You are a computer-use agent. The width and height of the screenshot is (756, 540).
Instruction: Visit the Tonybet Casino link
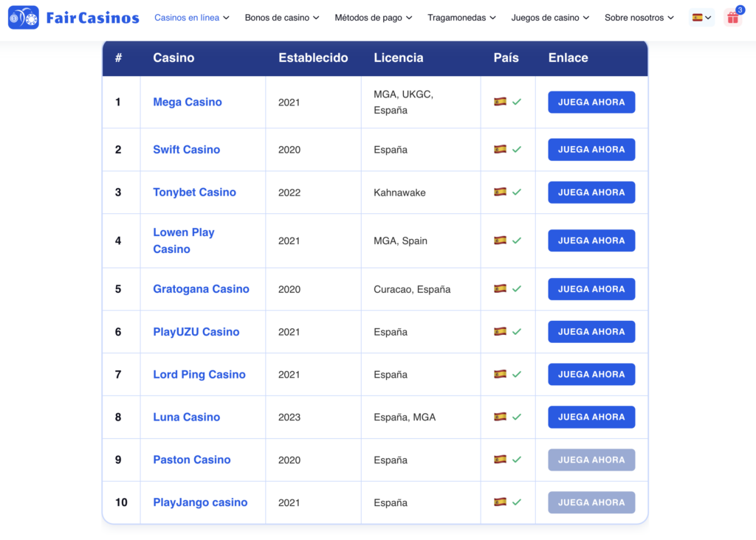point(195,193)
